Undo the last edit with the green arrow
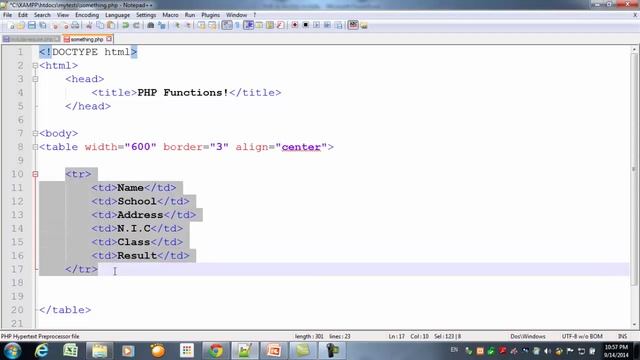Viewport: 640px width, 360px height. 125,25
